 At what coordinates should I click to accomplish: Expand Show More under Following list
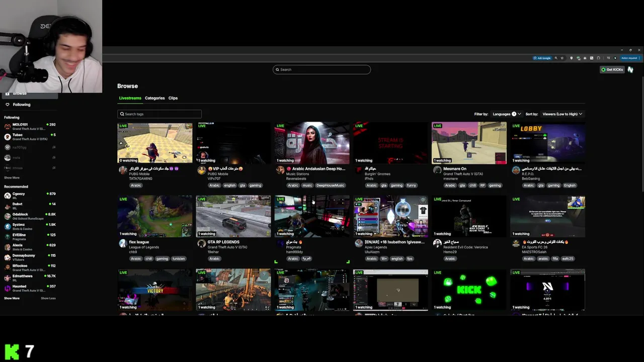tap(12, 177)
